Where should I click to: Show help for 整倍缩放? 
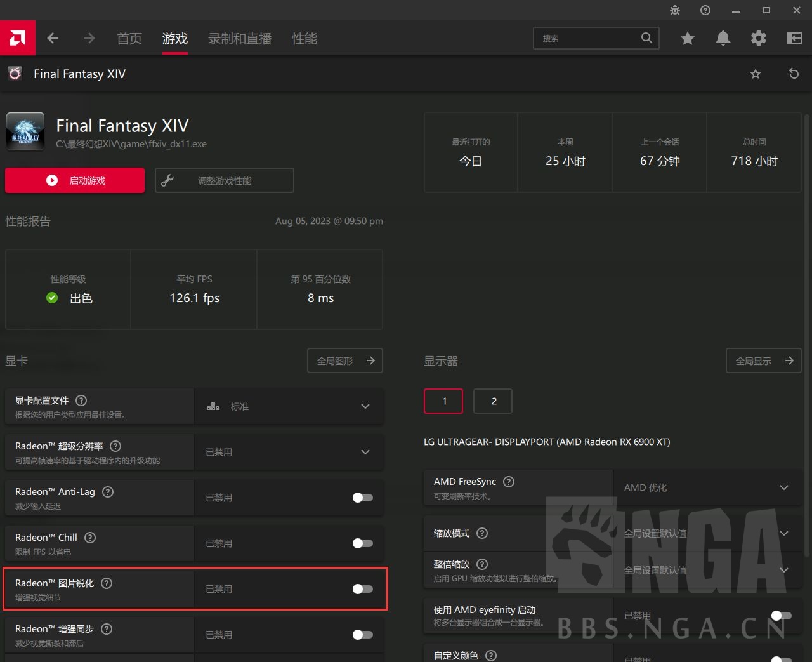(x=482, y=564)
